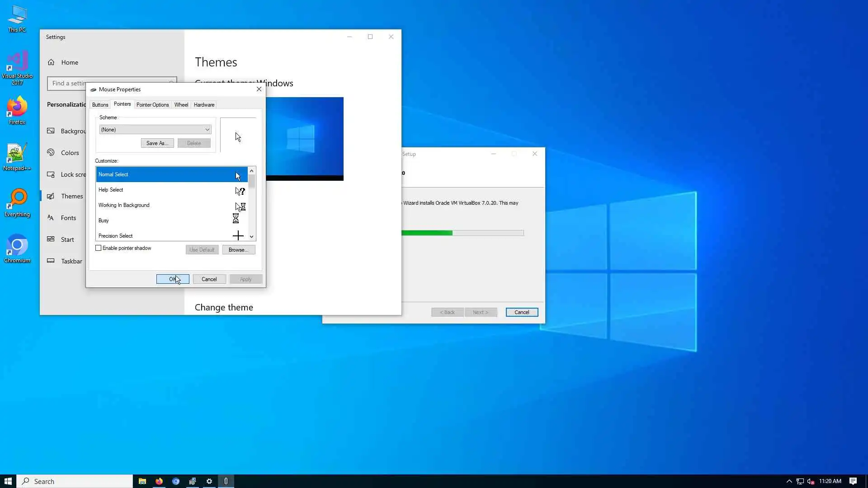
Task: Click Save As... scheme button
Action: pos(157,143)
